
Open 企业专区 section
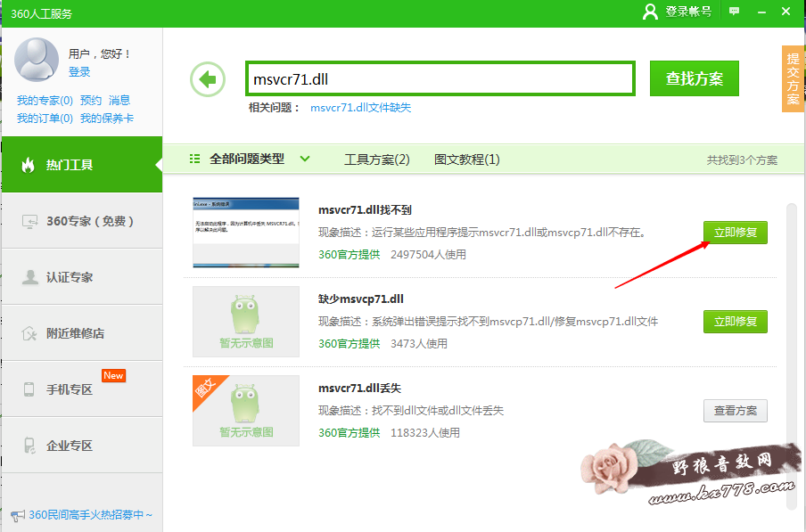82,446
